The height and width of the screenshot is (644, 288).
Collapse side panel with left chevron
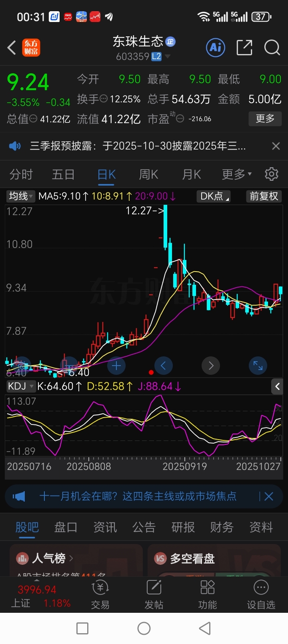pos(277,386)
